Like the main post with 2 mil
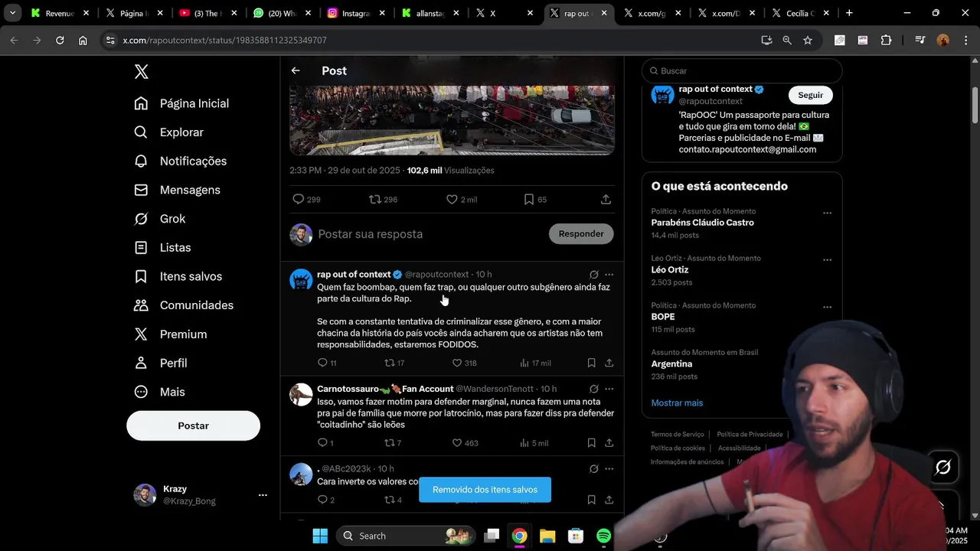Image resolution: width=980 pixels, height=551 pixels. pos(452,199)
